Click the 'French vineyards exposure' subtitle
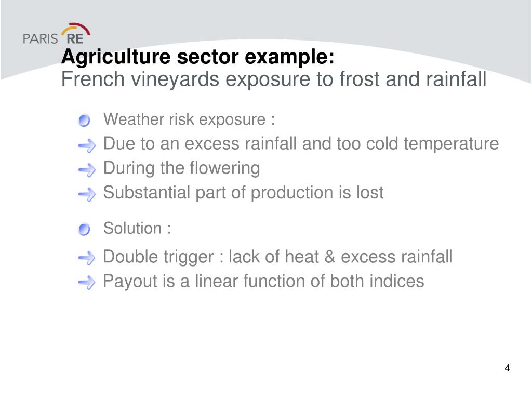 pos(274,79)
